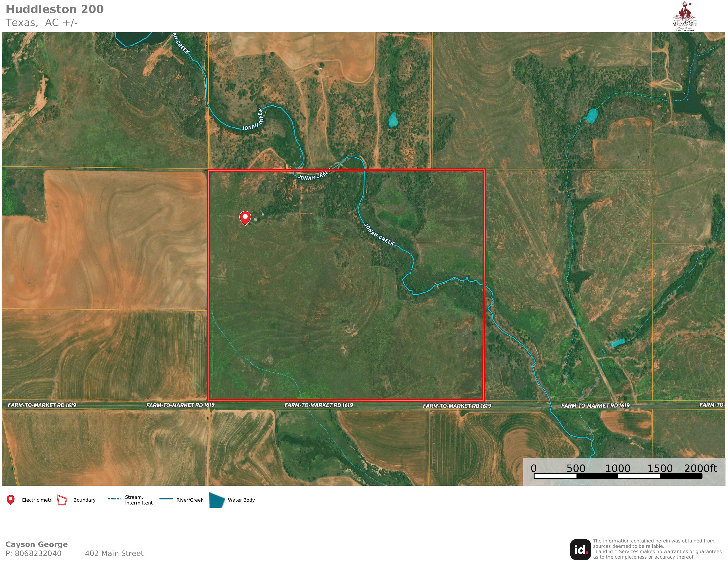
Task: Click the Water Body legend label
Action: click(241, 500)
